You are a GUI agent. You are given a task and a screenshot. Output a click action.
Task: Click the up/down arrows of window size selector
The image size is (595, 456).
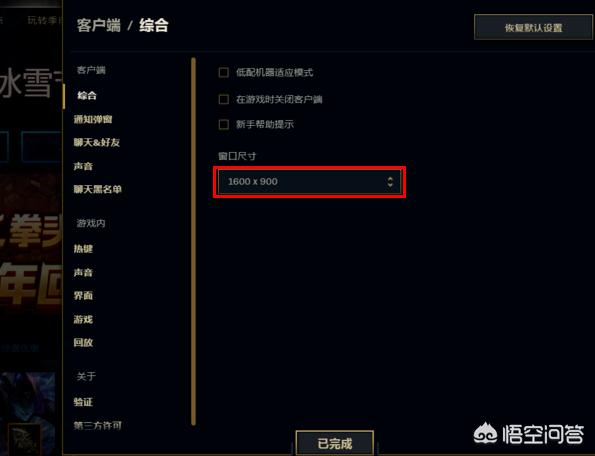click(x=390, y=182)
